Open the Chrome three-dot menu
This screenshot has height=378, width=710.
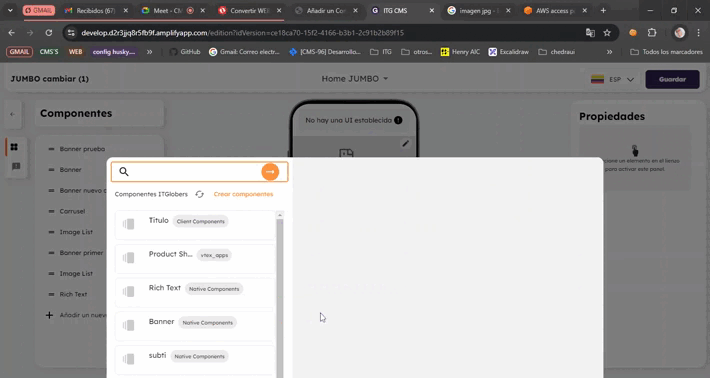click(699, 33)
